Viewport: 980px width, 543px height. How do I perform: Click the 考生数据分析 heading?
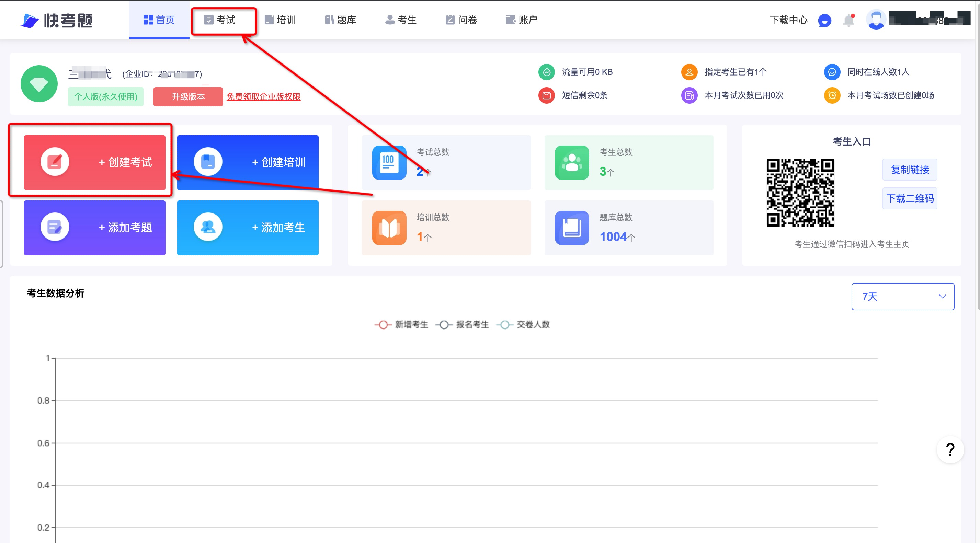click(56, 293)
